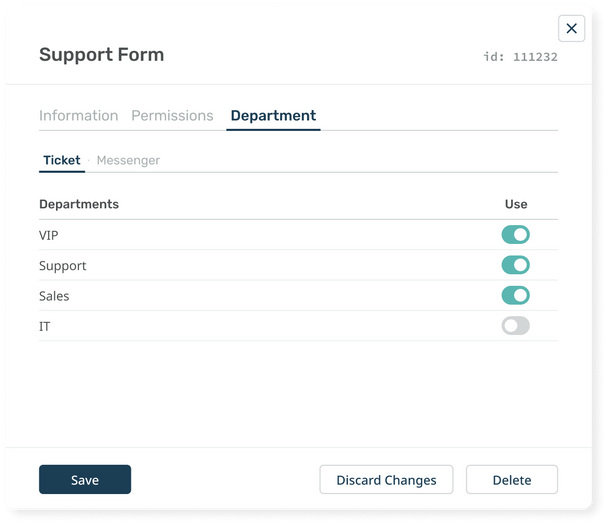Viewport: 608px width, 524px height.
Task: Disable the Sales department toggle
Action: 515,295
